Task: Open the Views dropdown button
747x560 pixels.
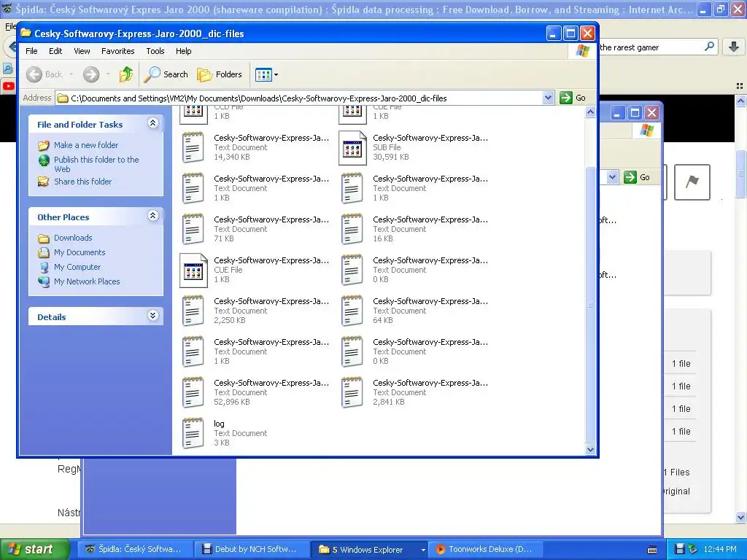Action: click(x=266, y=74)
